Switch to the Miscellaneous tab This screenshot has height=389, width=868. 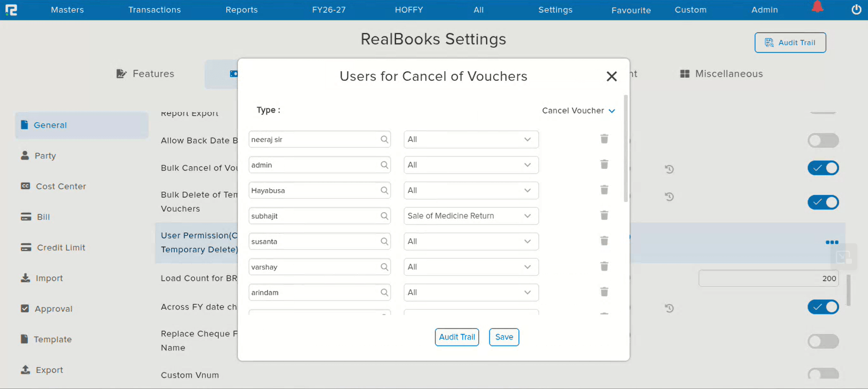click(x=721, y=74)
